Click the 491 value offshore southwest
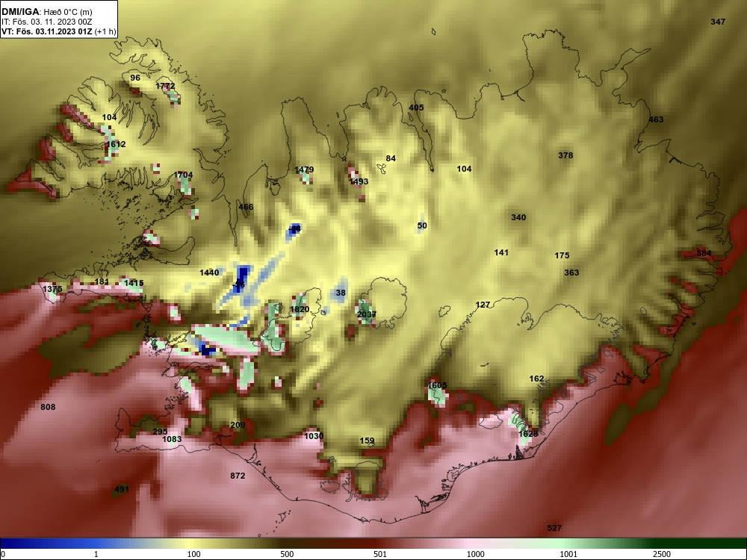 point(122,490)
